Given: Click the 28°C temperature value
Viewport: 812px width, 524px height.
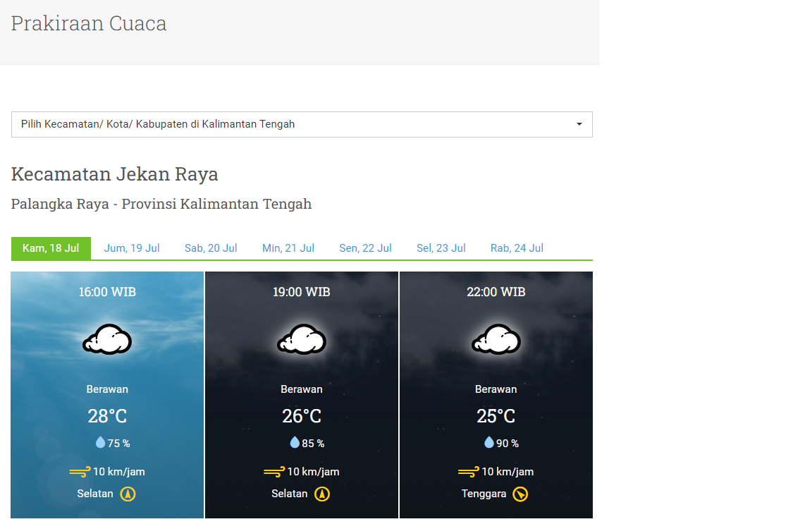Looking at the screenshot, I should coord(107,416).
